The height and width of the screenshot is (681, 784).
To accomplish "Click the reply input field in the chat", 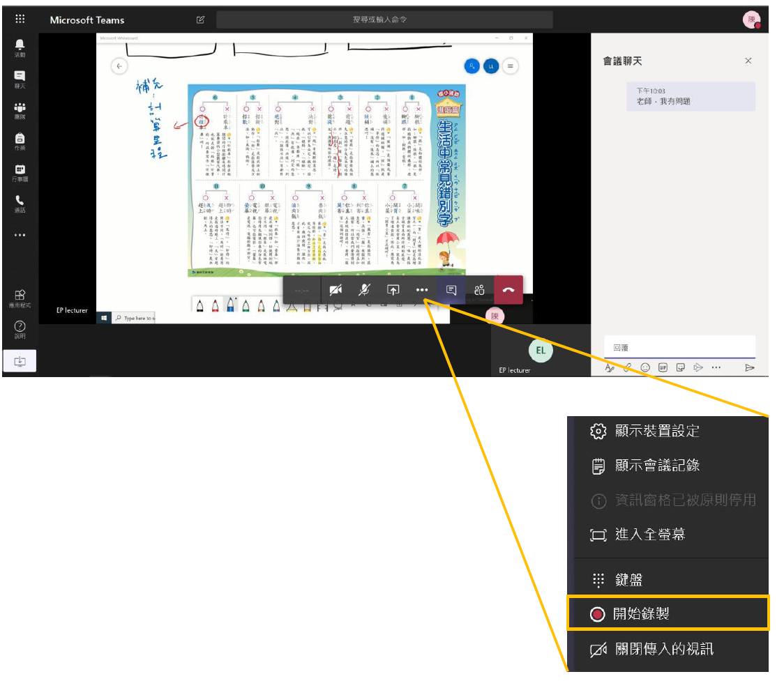I will (x=679, y=348).
